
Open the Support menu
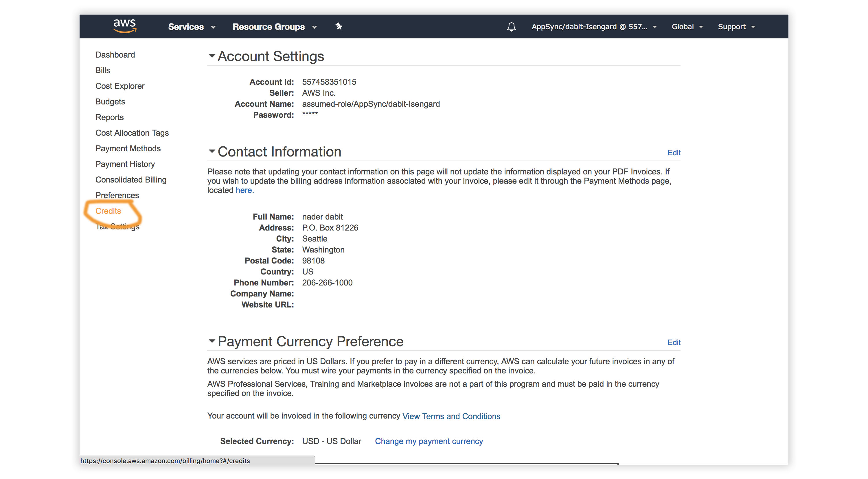click(x=736, y=27)
